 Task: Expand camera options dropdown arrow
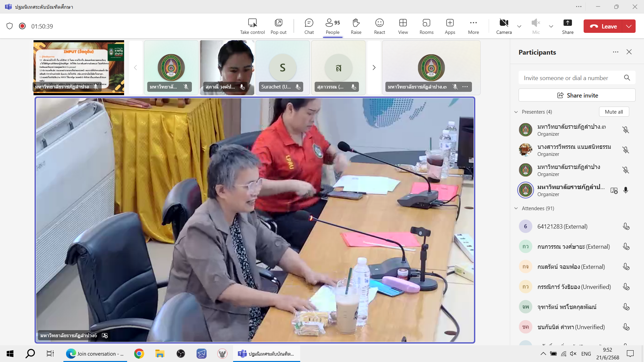[x=519, y=26]
